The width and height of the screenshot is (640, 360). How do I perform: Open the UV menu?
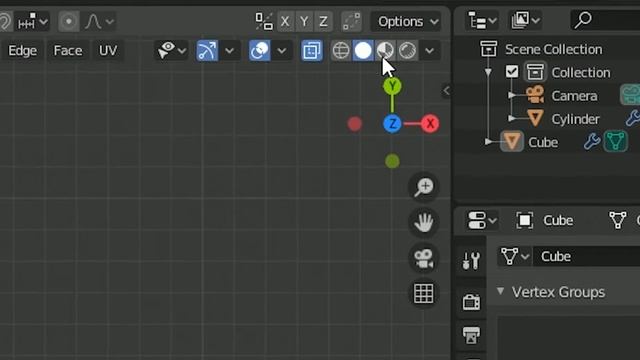point(108,51)
